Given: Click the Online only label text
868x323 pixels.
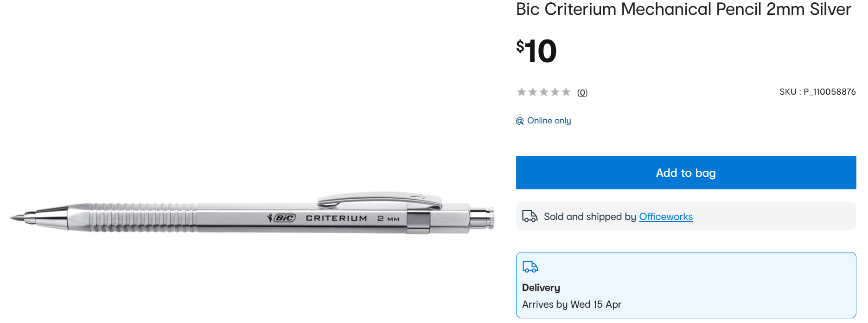Looking at the screenshot, I should point(549,121).
